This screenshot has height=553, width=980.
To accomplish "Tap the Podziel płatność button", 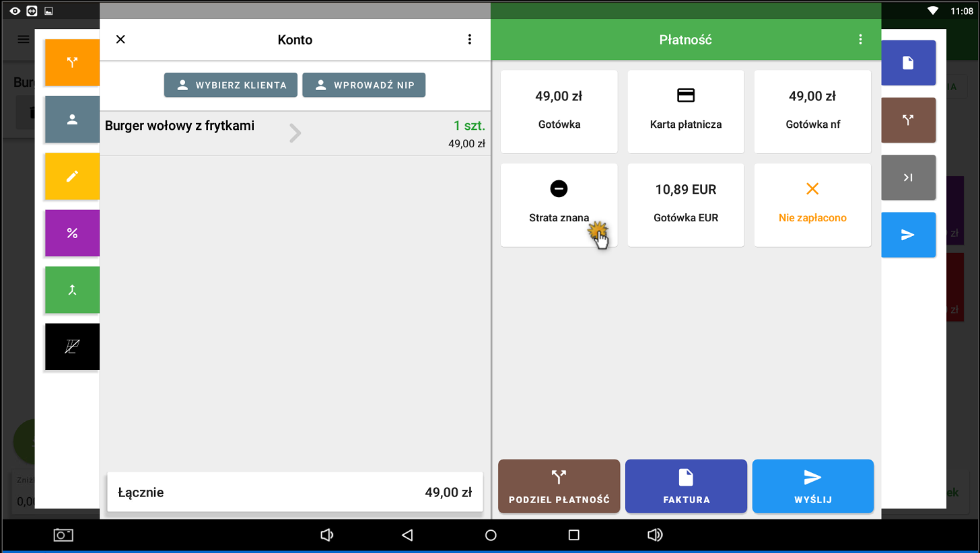I will pyautogui.click(x=559, y=486).
